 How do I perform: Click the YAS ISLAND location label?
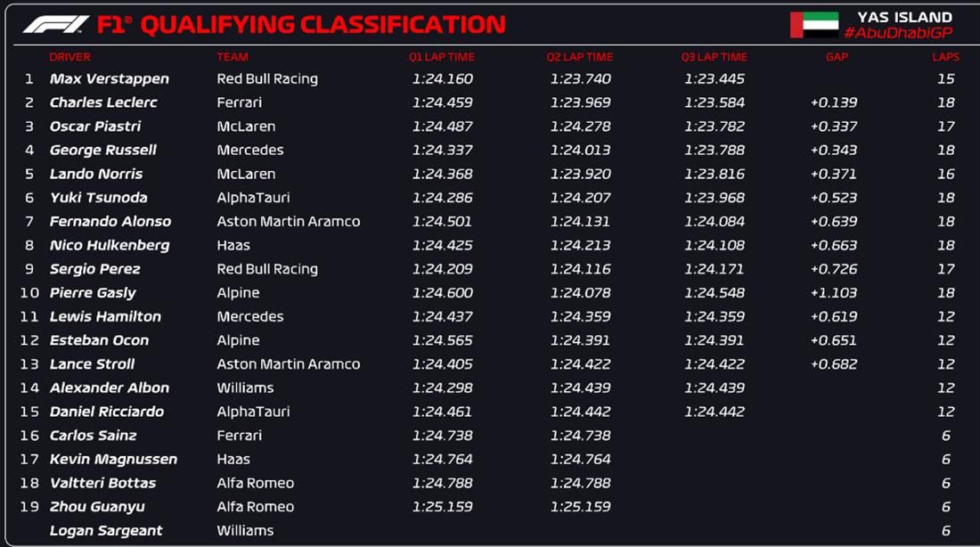(904, 17)
